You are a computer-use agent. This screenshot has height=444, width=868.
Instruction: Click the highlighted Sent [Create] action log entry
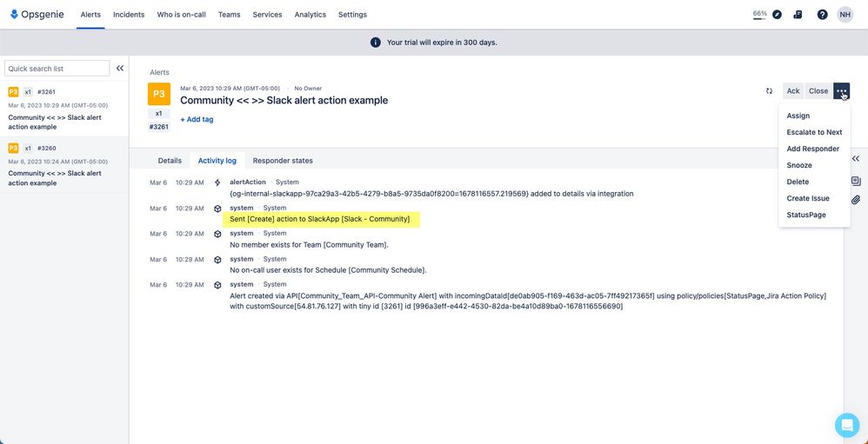tap(320, 220)
